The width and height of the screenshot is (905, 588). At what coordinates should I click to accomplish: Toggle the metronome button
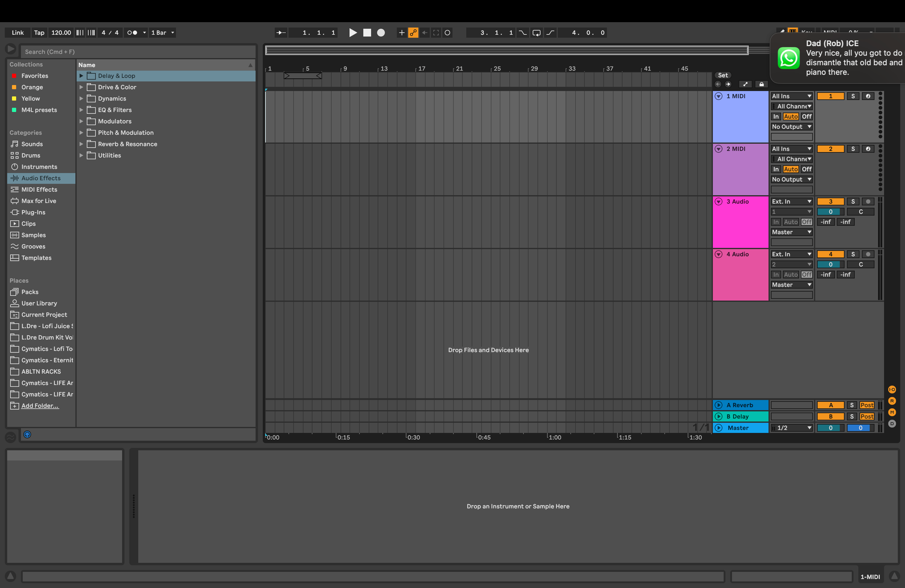coord(132,33)
